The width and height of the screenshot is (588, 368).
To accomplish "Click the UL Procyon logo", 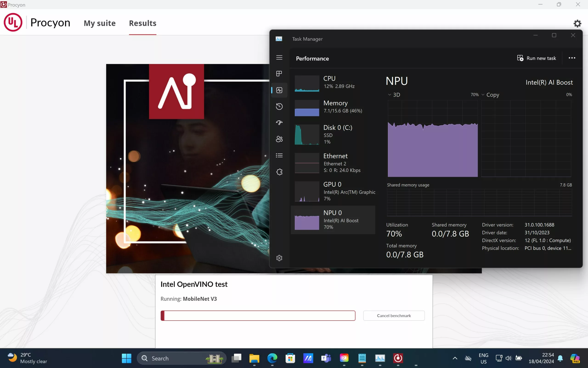I will pyautogui.click(x=13, y=22).
